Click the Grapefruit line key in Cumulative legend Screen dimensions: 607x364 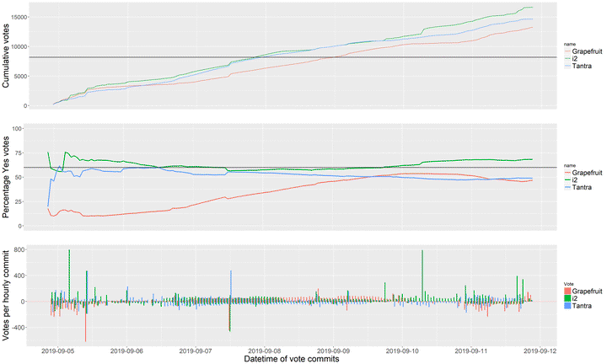[567, 51]
